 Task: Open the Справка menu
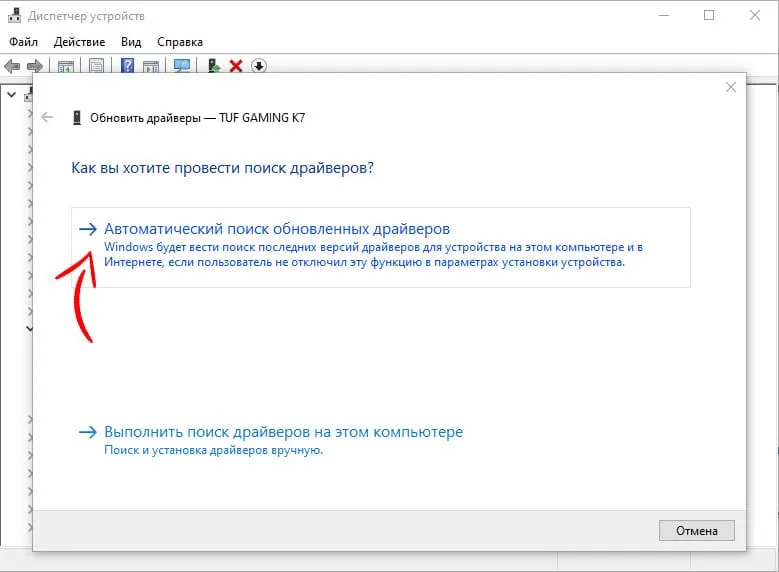point(180,42)
